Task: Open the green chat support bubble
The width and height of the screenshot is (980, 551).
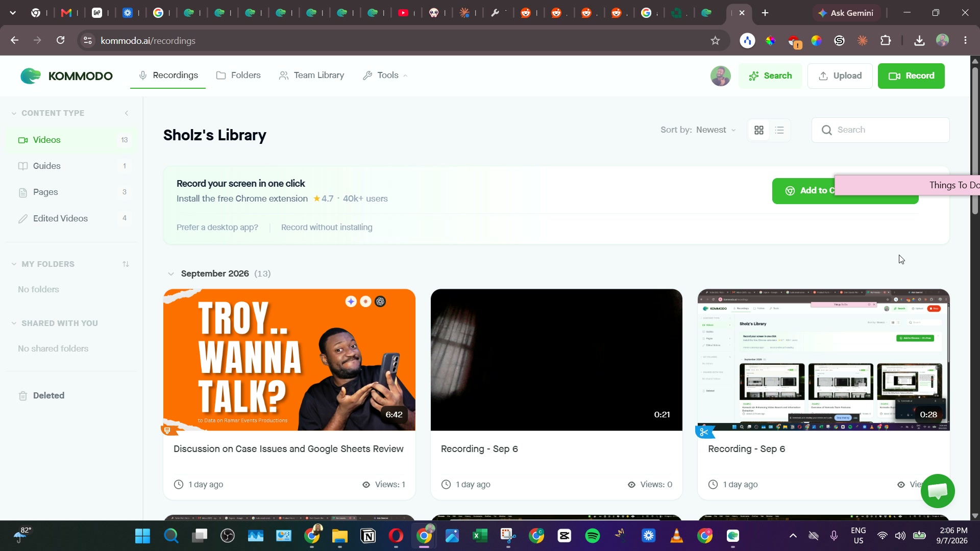Action: click(x=938, y=491)
